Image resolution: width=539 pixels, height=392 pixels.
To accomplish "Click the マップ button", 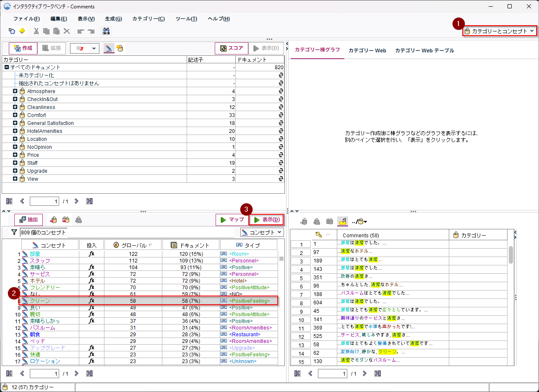I will coord(232,220).
